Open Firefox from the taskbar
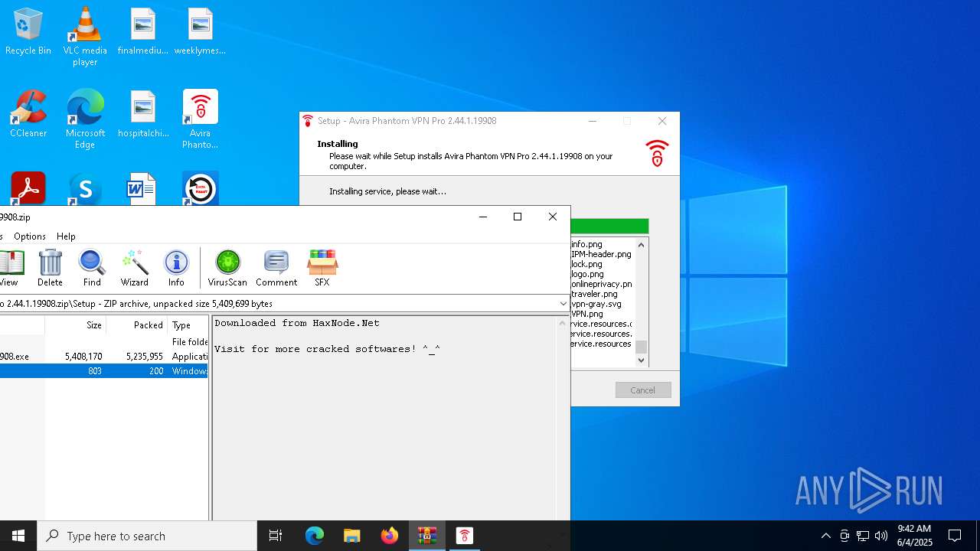The height and width of the screenshot is (551, 980). 390,536
